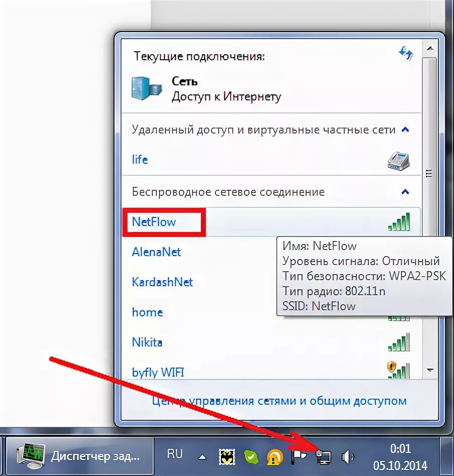Collapse the Беспроводное сетевое соединение section
The image size is (454, 476).
click(x=406, y=191)
